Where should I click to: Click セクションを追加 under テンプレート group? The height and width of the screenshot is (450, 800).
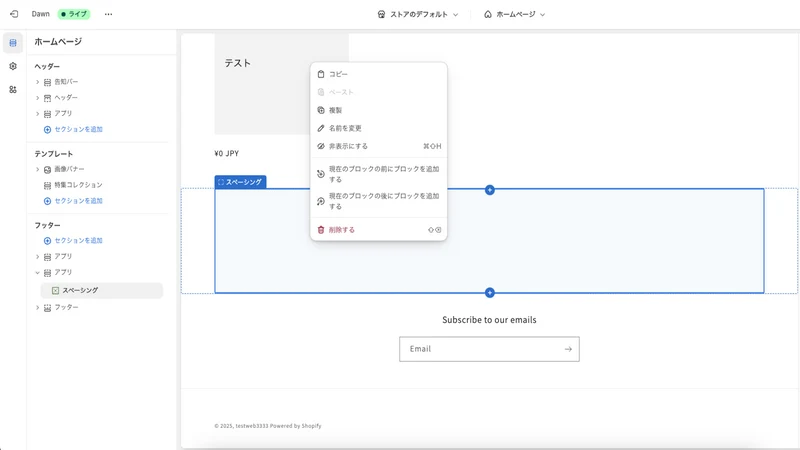[x=73, y=201]
